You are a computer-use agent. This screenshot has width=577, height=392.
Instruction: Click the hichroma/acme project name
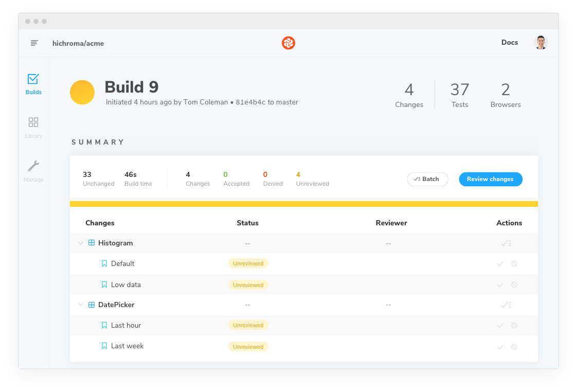click(x=78, y=43)
